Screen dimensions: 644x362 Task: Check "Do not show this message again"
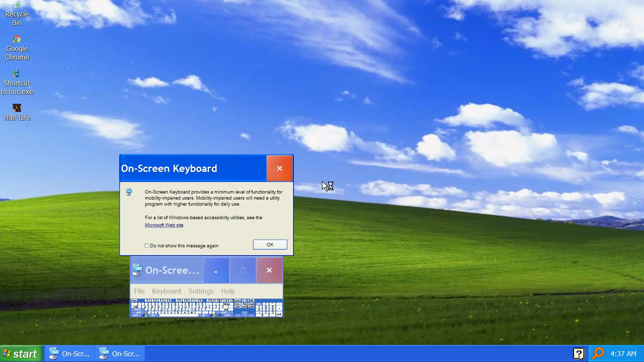147,246
